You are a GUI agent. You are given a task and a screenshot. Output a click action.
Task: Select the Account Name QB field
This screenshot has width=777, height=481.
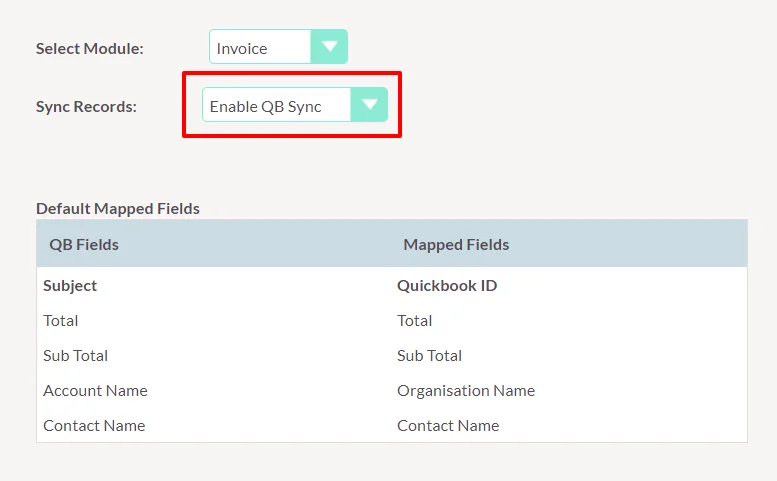coord(95,390)
